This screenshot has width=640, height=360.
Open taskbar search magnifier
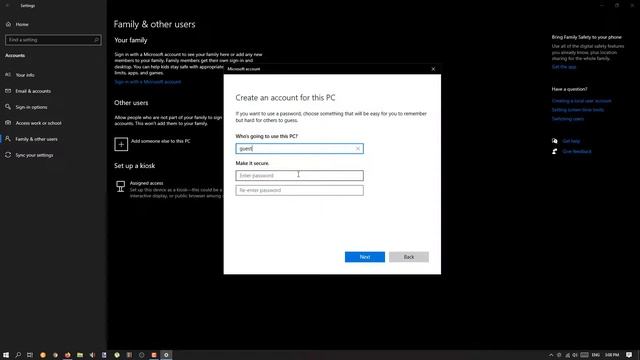click(18, 355)
